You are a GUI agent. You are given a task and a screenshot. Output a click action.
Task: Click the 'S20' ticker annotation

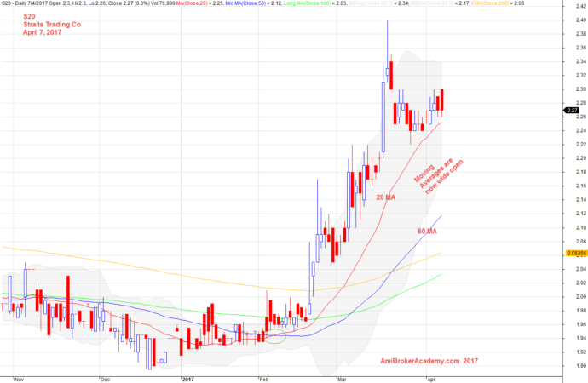(29, 16)
